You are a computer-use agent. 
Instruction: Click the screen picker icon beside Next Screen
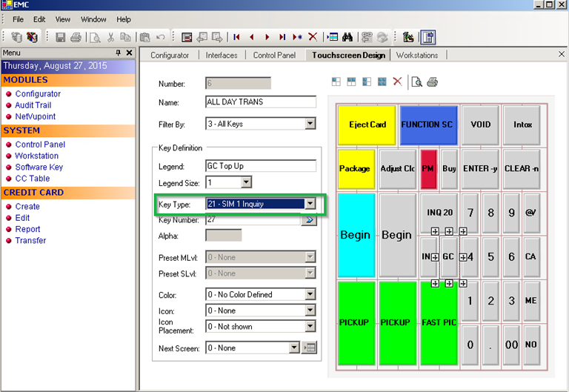(x=309, y=348)
